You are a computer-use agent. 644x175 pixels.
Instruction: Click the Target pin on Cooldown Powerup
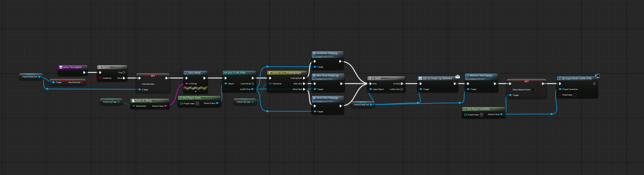tap(315, 67)
